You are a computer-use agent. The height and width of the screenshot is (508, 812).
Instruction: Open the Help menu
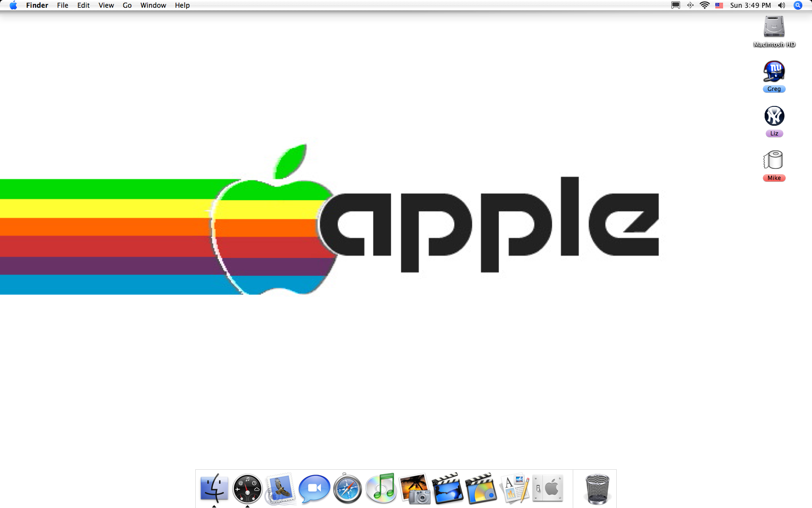click(x=182, y=5)
